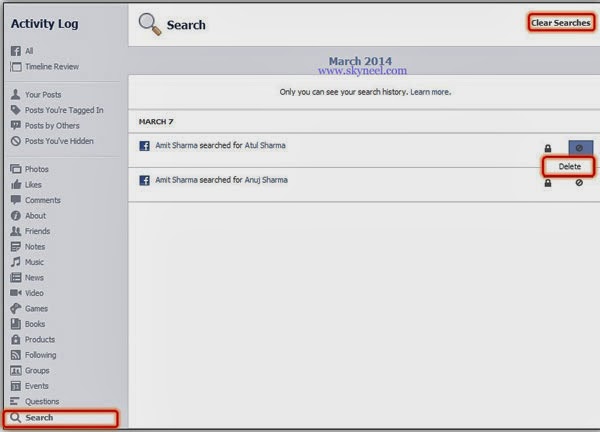Click the Activity Log title
Image resolution: width=600 pixels, height=432 pixels.
[x=44, y=24]
